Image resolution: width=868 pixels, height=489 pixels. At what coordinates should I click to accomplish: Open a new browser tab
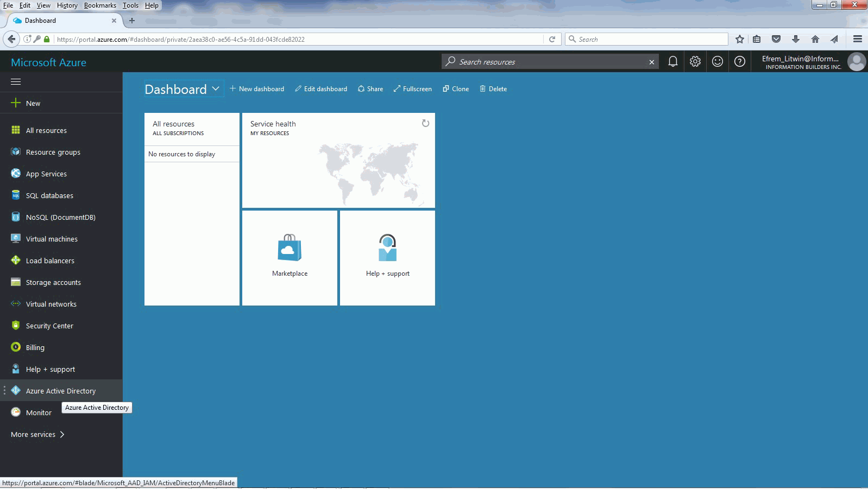(131, 21)
